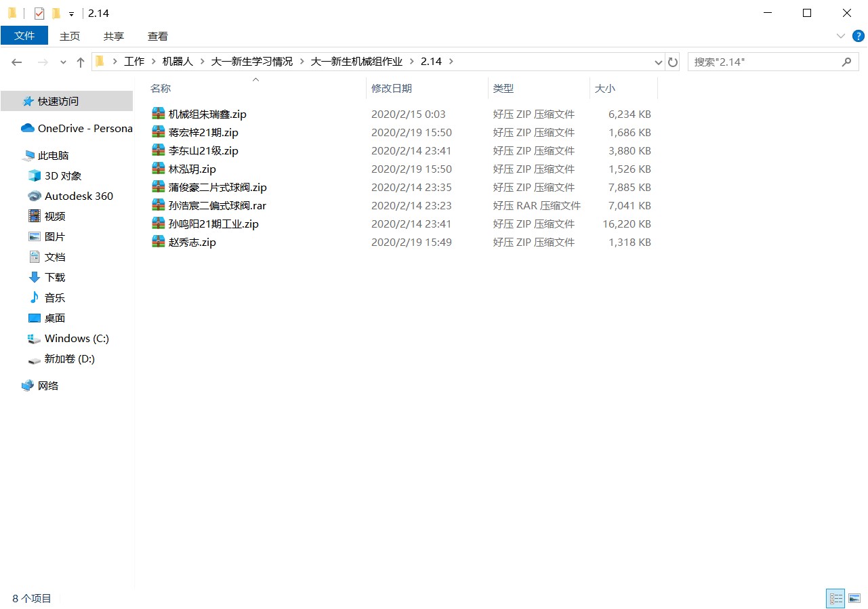Switch to large icons view mode
The width and height of the screenshot is (868, 609).
tap(854, 598)
